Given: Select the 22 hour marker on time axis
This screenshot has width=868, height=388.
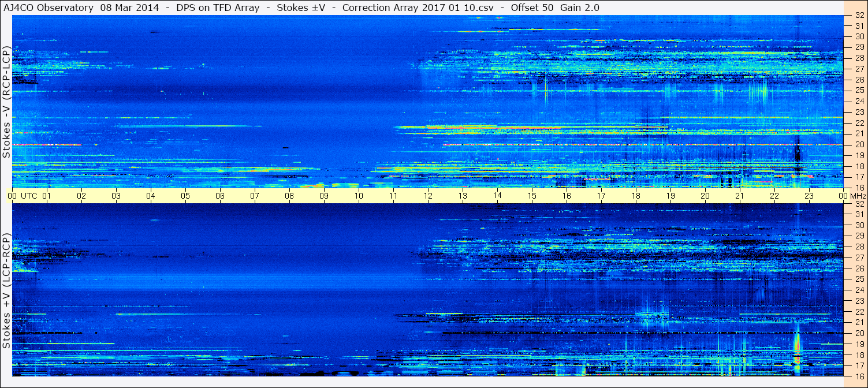Looking at the screenshot, I should [774, 196].
